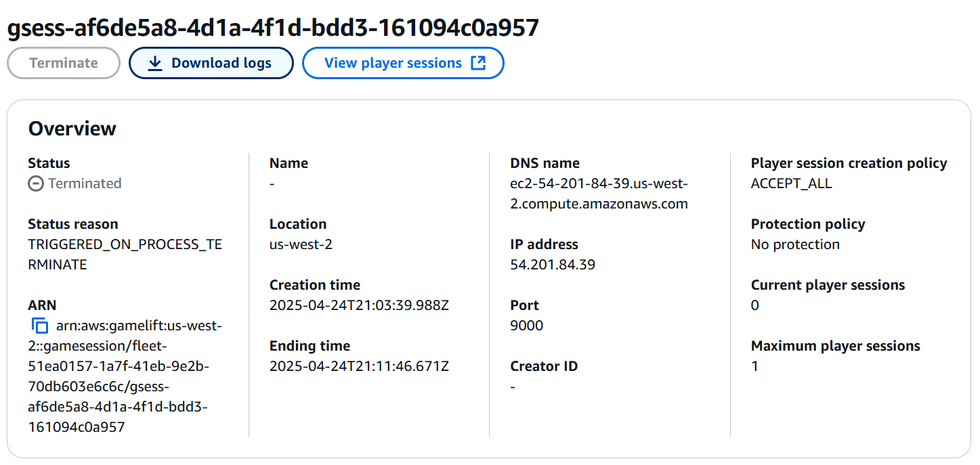Click the Download logs button
Image resolution: width=980 pixels, height=465 pixels.
pos(211,62)
